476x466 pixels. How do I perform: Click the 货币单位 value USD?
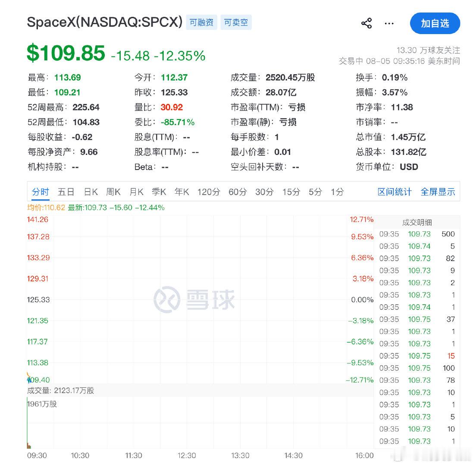pyautogui.click(x=409, y=167)
